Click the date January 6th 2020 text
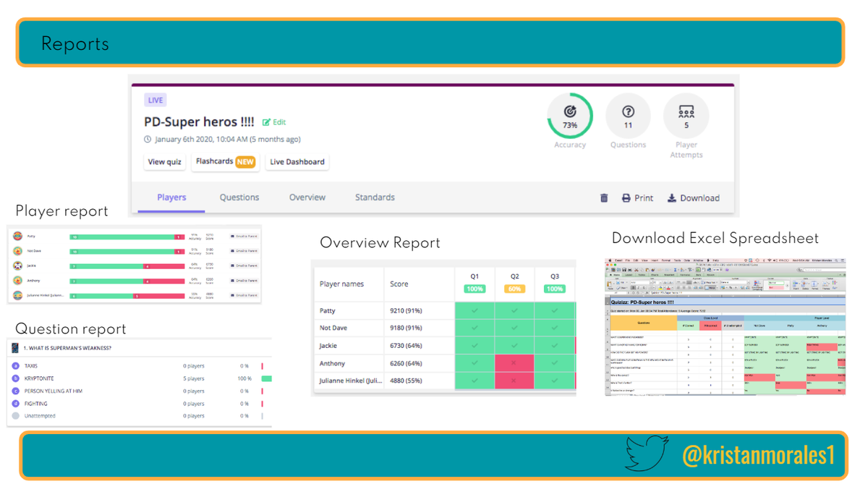 (228, 140)
